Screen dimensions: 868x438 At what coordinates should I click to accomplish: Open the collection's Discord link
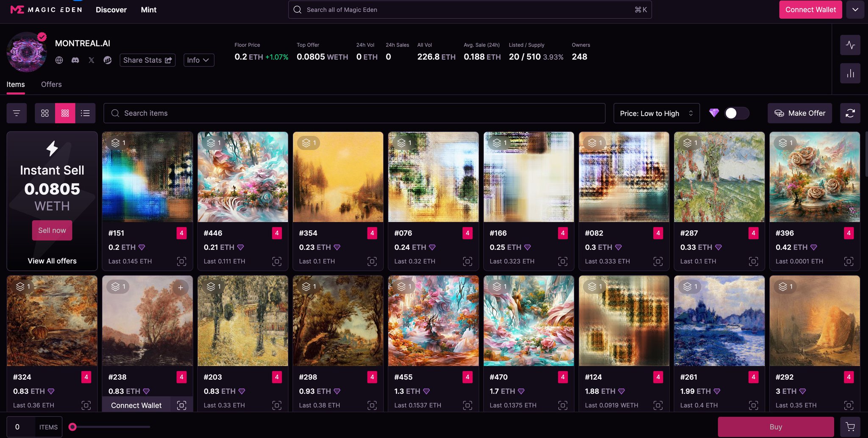click(75, 60)
